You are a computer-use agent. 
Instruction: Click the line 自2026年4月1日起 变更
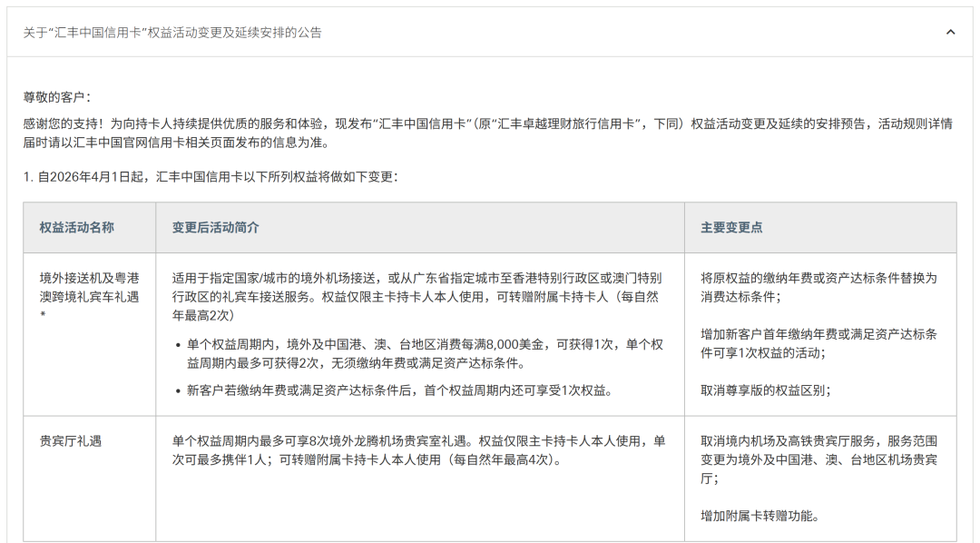(210, 177)
